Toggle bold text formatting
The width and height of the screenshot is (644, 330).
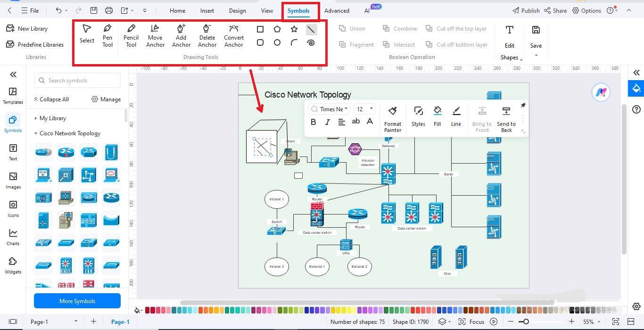313,122
